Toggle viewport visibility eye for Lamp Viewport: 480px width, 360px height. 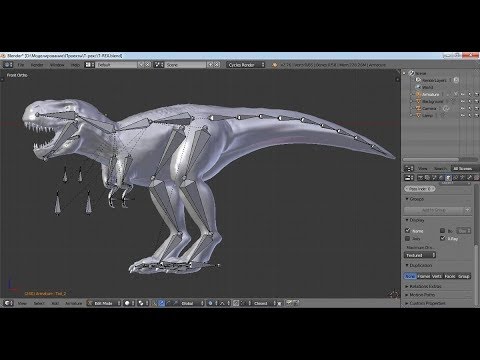(x=463, y=115)
